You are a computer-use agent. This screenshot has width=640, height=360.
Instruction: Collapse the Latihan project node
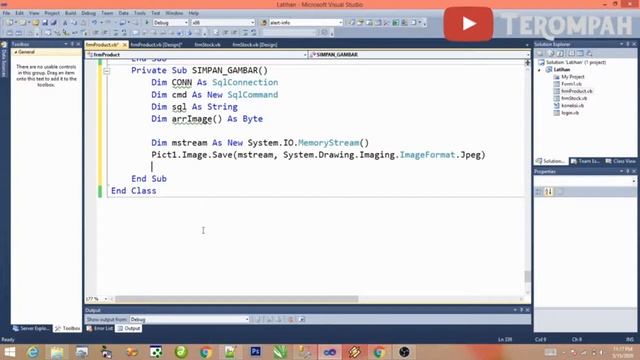click(539, 70)
